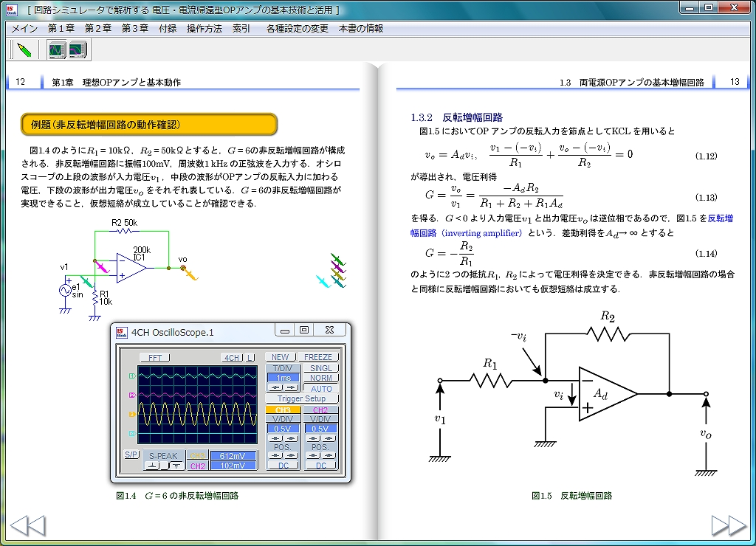This screenshot has height=546, width=756.
Task: Pick the spare cyan probe beside the schematic
Action: pos(323,281)
